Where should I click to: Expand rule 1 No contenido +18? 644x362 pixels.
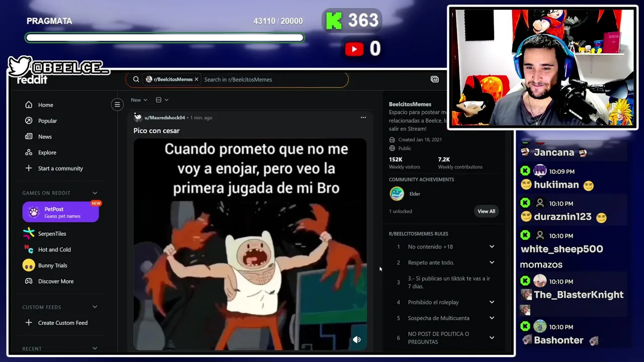pyautogui.click(x=492, y=246)
